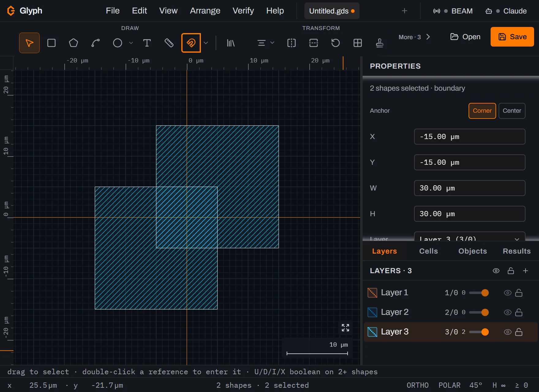Select the arrow selection tool
The image size is (539, 392).
(29, 43)
